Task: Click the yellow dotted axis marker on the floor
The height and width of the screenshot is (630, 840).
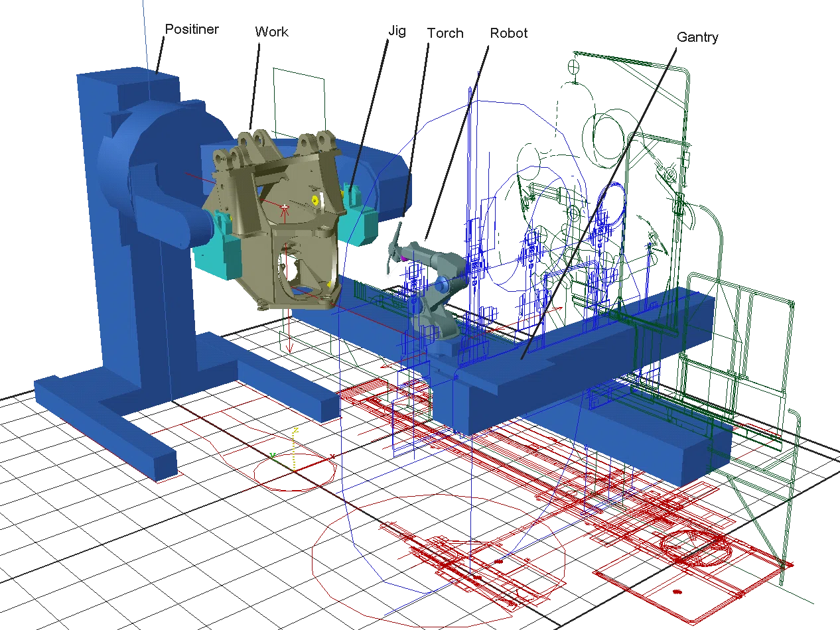Action: tap(295, 451)
